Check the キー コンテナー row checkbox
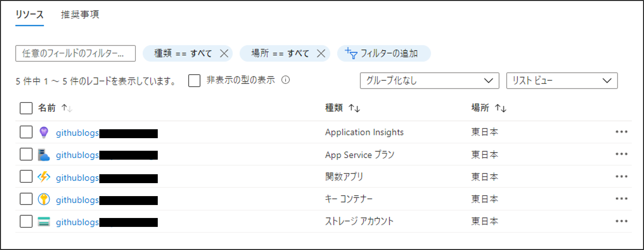644x250 pixels. [x=26, y=199]
